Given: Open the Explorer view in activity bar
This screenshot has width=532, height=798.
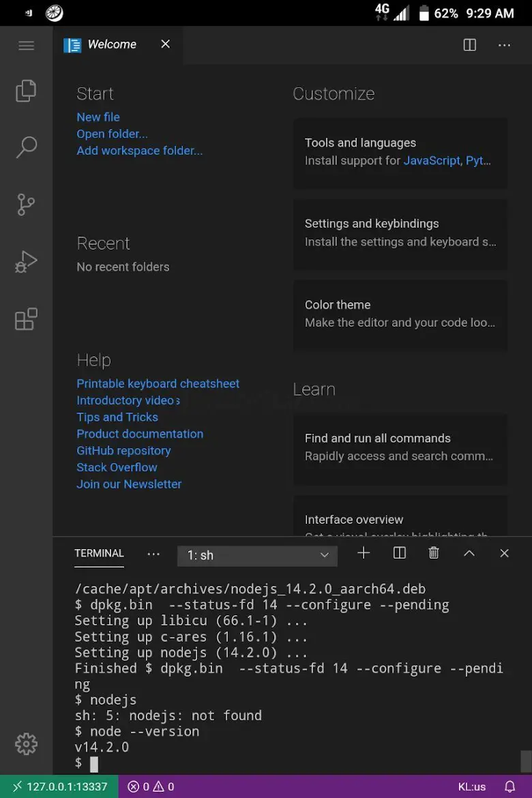Looking at the screenshot, I should click(26, 91).
